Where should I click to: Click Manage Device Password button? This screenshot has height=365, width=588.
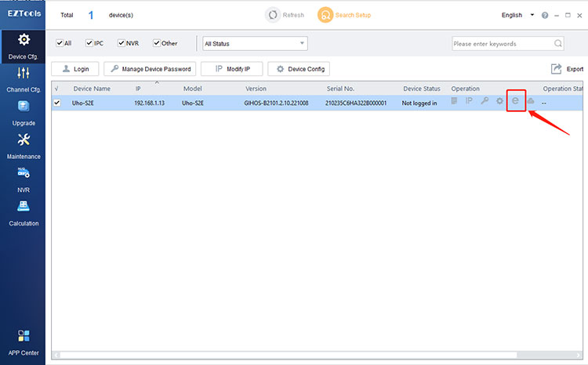point(150,69)
